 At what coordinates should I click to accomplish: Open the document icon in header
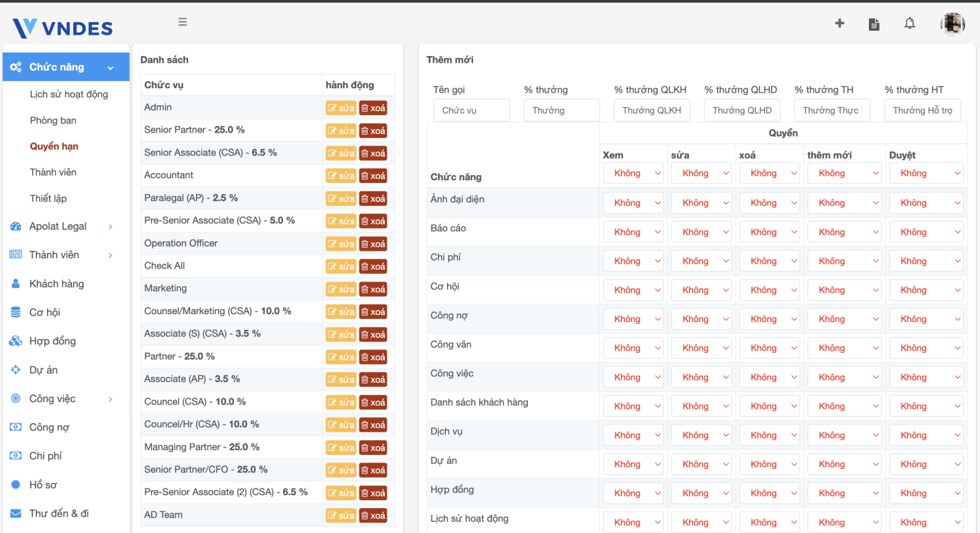[x=874, y=24]
